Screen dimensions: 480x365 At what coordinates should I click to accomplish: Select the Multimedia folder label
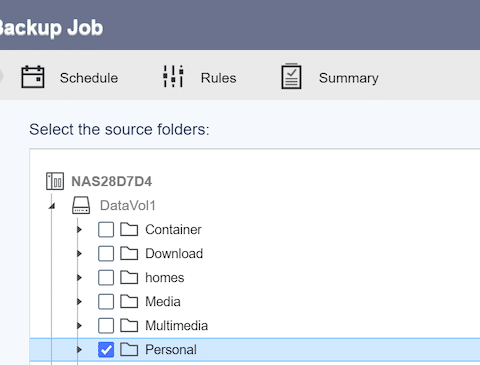point(177,326)
